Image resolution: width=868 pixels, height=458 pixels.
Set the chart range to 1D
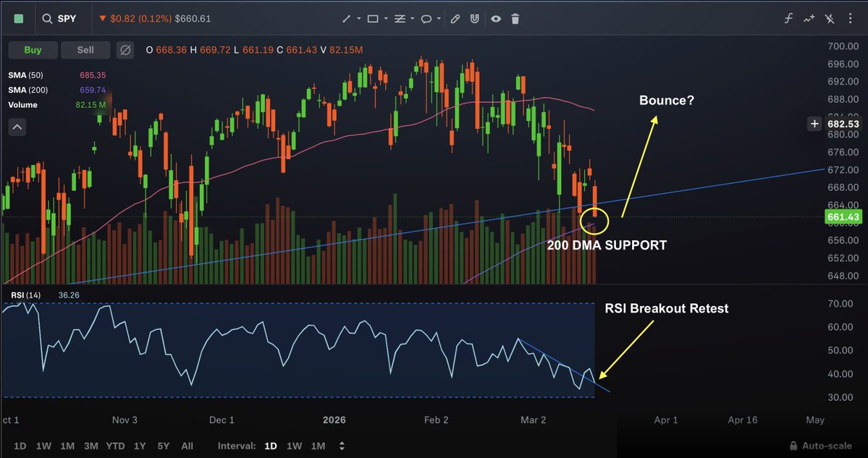[x=20, y=446]
